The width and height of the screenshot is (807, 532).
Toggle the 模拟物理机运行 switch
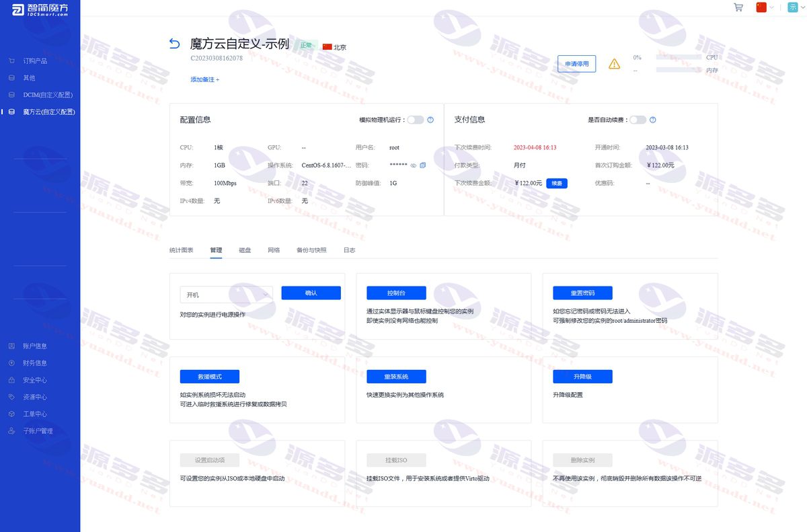pos(416,120)
